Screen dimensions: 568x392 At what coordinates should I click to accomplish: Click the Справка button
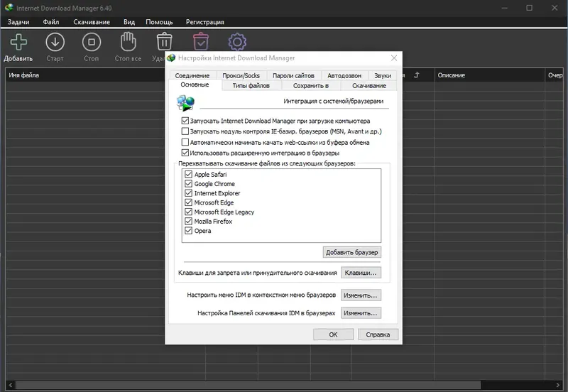378,334
